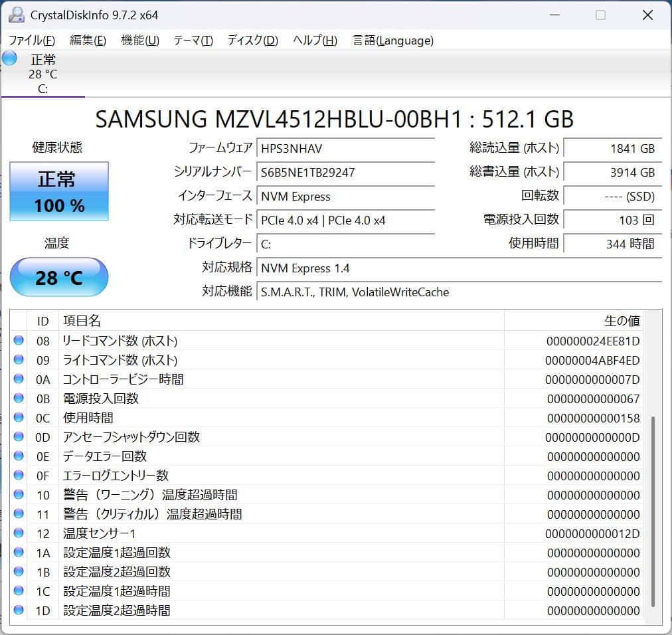Screen dimensions: 672x635
Task: Select raw value 00000000000158
Action: click(594, 418)
